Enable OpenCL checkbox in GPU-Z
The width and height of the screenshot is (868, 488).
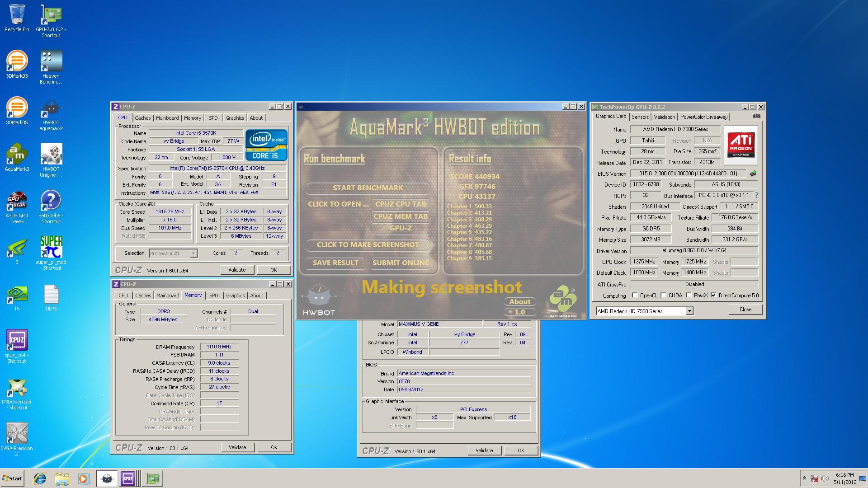click(x=635, y=296)
